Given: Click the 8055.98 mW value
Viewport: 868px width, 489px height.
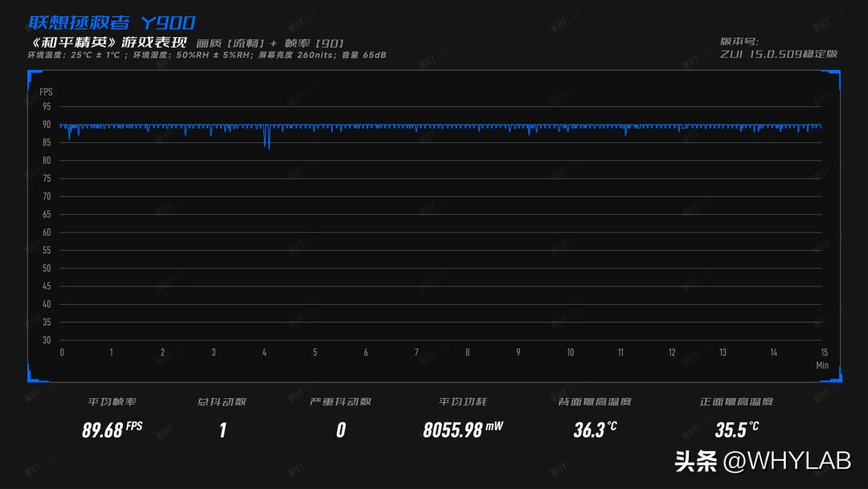Looking at the screenshot, I should coord(463,429).
